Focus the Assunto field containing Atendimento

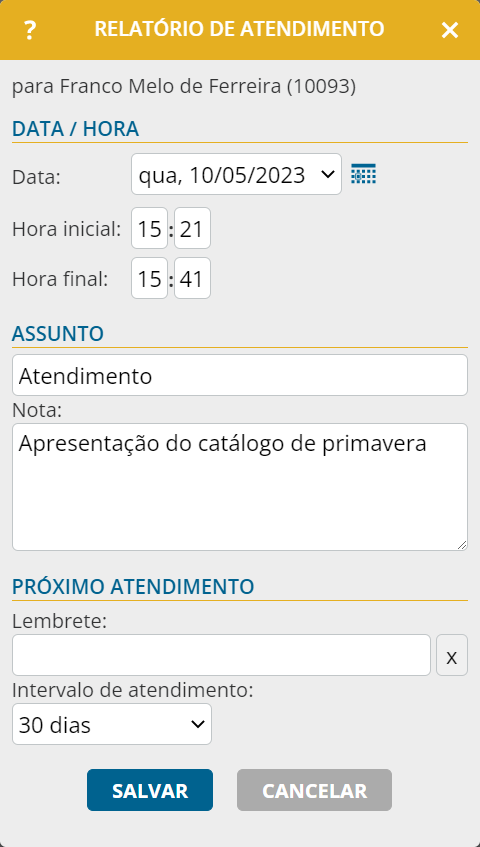240,375
